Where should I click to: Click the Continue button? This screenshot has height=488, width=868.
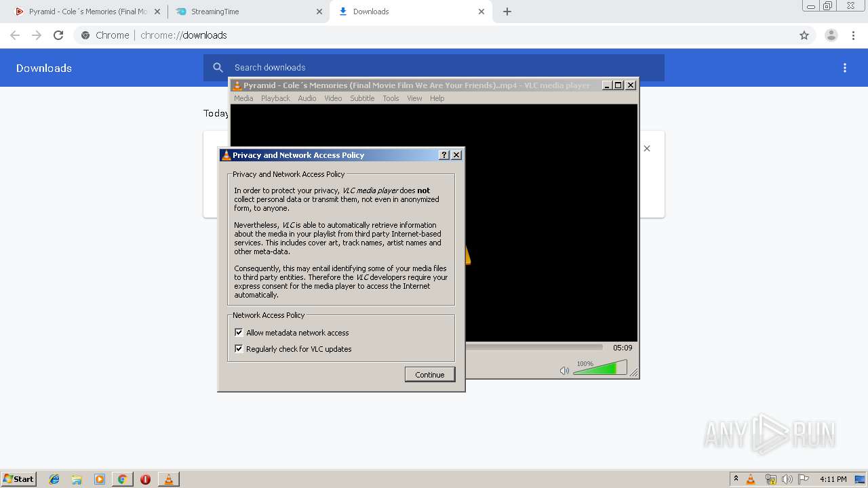[430, 374]
